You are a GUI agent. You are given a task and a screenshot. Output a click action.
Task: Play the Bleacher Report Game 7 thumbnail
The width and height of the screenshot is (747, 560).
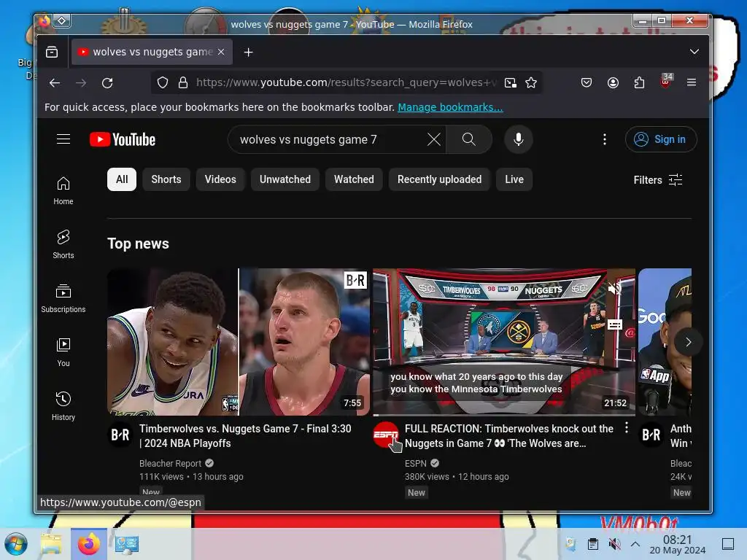(239, 342)
